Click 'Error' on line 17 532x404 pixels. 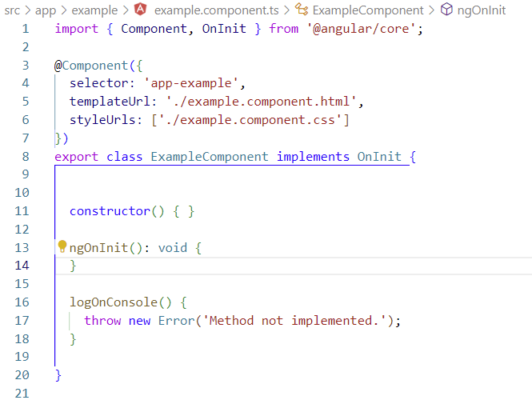pyautogui.click(x=177, y=321)
